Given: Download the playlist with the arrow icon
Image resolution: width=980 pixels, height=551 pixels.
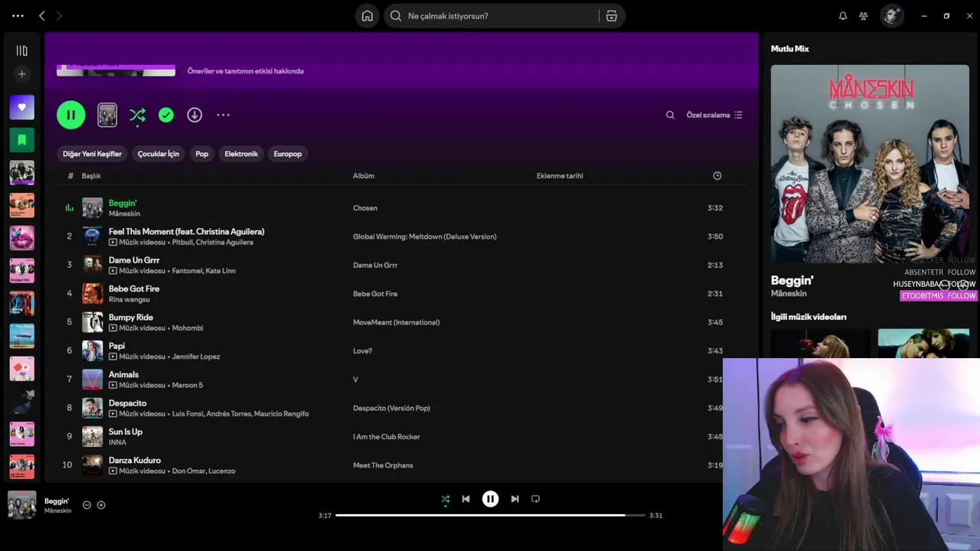Looking at the screenshot, I should click(194, 115).
